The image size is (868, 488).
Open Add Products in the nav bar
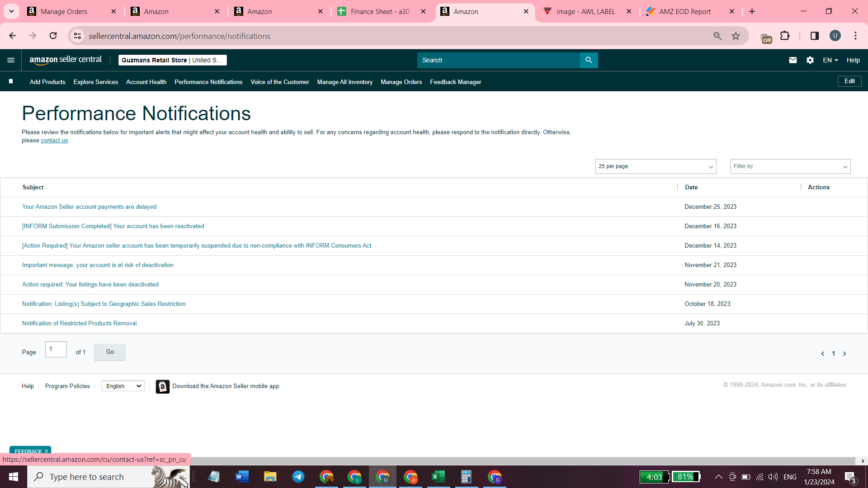point(47,82)
